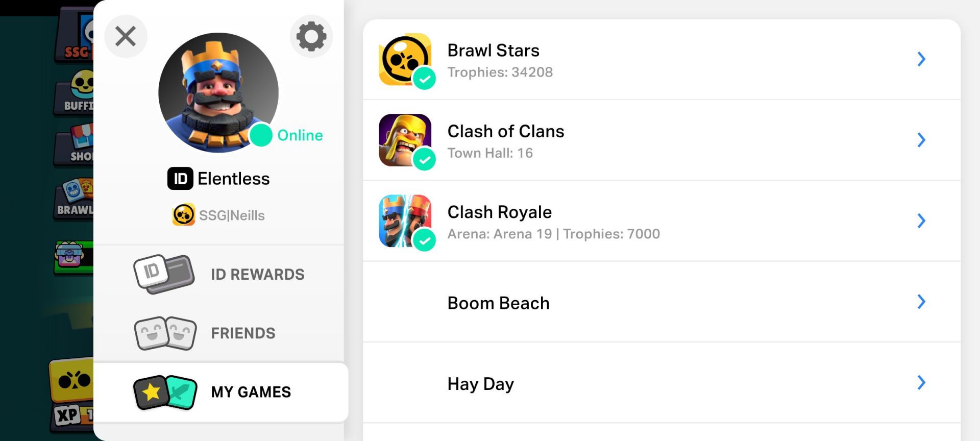Expand the Clash Royale row chevron
Screen dimensions: 980x441
point(921,220)
